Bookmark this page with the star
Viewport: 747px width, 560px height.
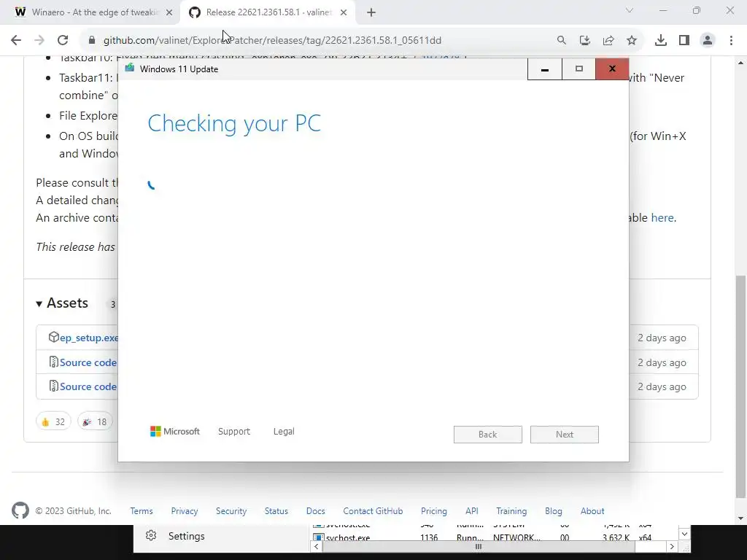[x=632, y=41]
